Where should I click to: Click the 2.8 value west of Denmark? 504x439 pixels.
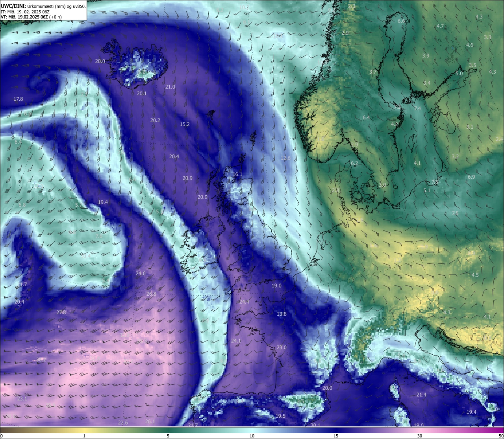coord(335,190)
